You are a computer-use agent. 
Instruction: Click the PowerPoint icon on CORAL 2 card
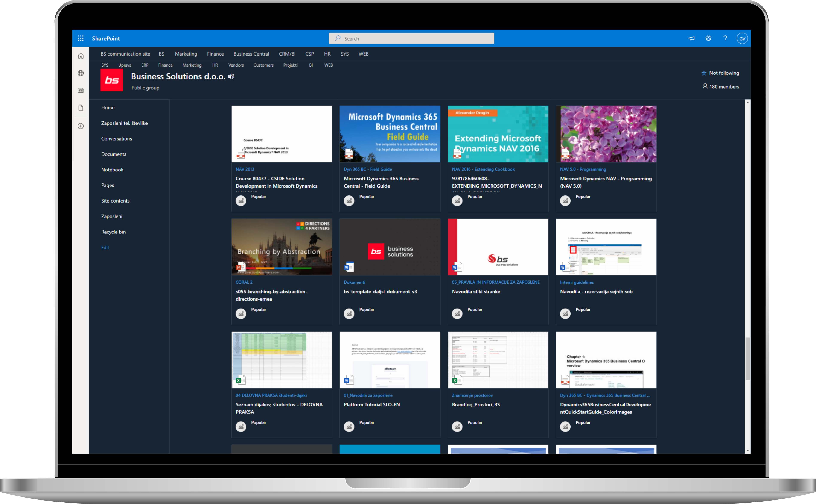coord(241,267)
